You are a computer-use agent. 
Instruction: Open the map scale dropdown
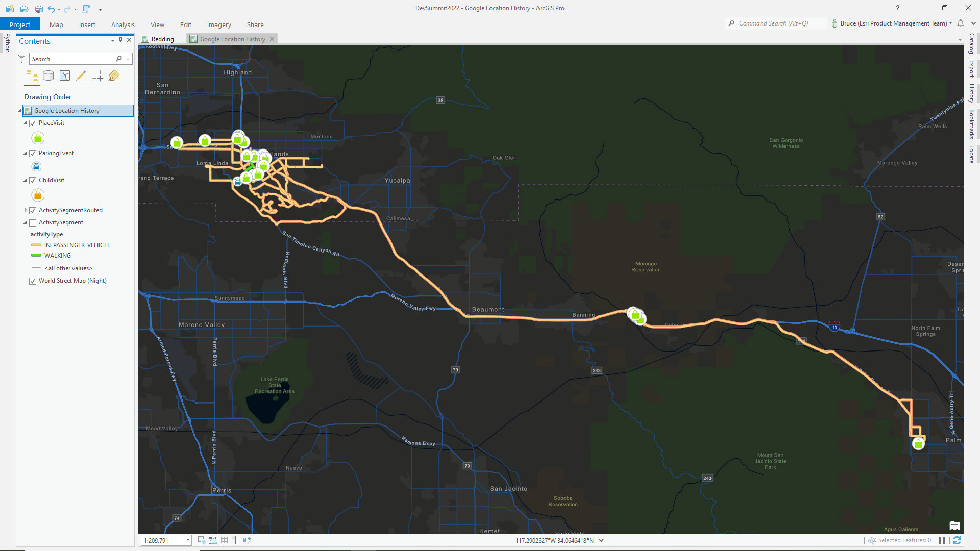(x=187, y=540)
